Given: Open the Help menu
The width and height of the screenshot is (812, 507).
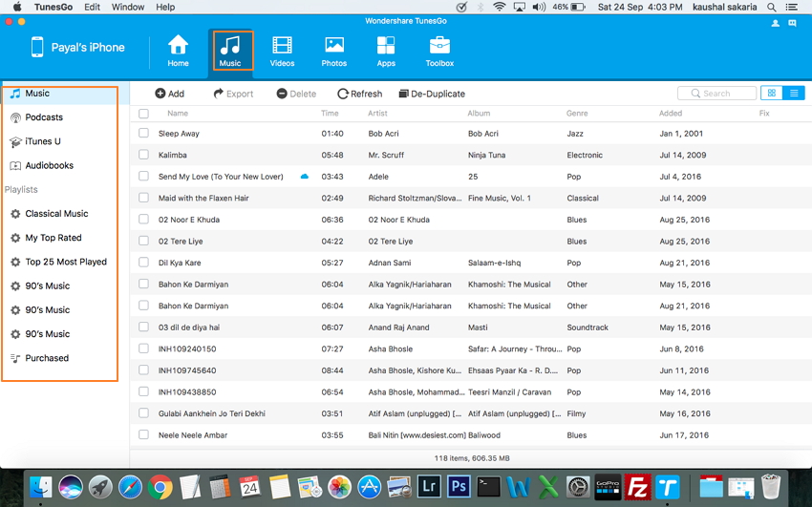Looking at the screenshot, I should click(165, 8).
